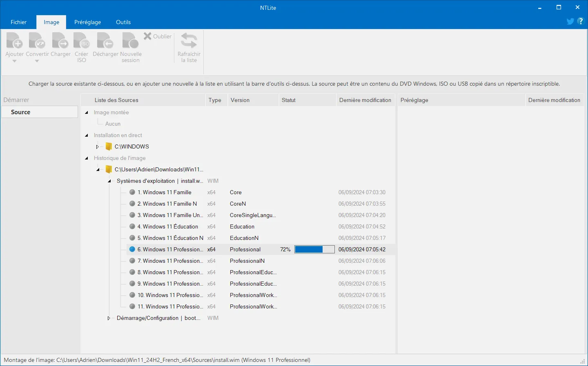Collapse the C:\Users\Adrien\Downloads\Win11 node
The width and height of the screenshot is (588, 366).
pos(98,169)
